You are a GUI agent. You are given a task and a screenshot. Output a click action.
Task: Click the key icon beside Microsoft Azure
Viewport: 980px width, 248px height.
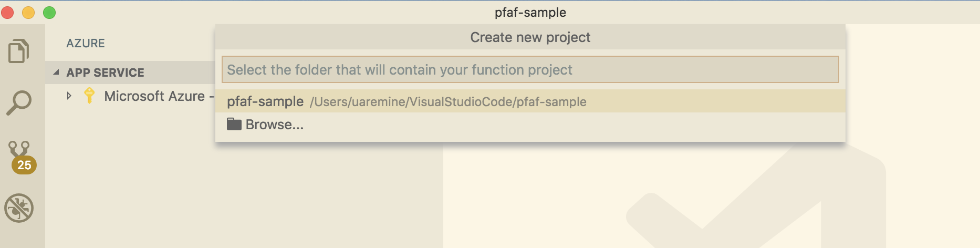click(x=89, y=96)
